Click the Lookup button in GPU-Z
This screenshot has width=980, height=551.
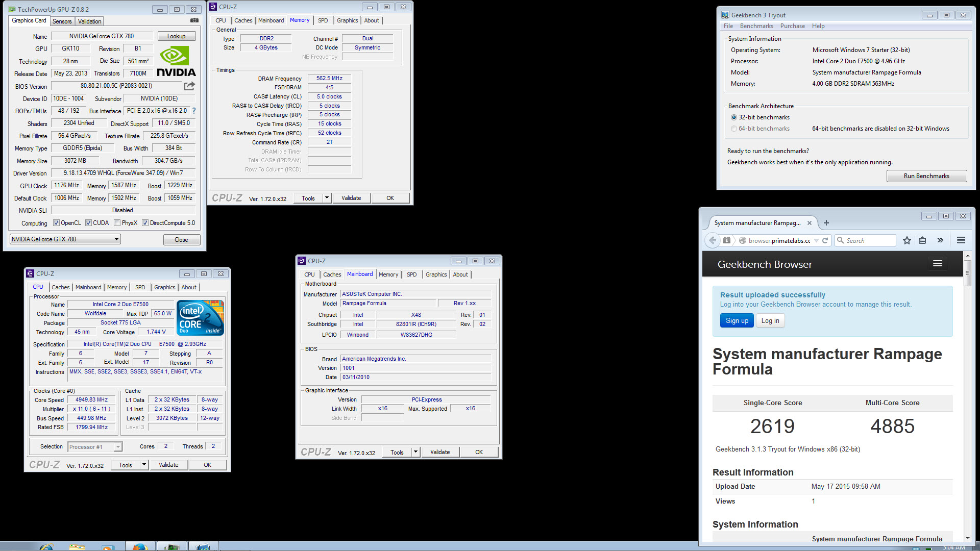tap(176, 36)
